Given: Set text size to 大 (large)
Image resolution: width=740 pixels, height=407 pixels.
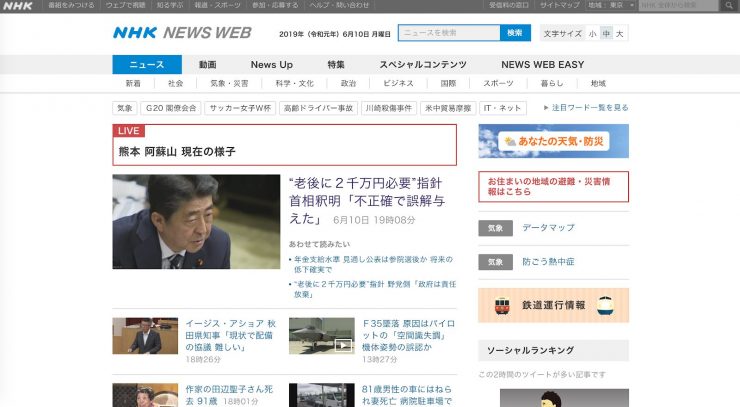Looking at the screenshot, I should (x=620, y=34).
